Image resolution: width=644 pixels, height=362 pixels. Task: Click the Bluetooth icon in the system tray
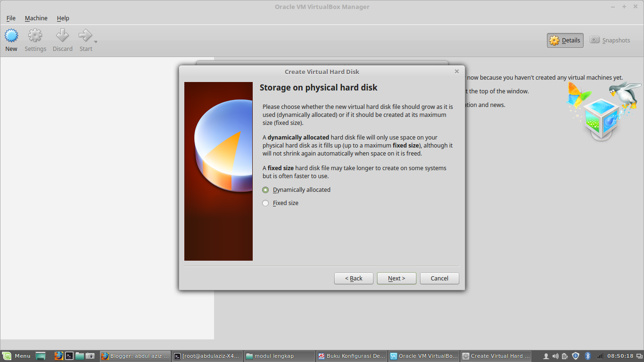pyautogui.click(x=587, y=356)
